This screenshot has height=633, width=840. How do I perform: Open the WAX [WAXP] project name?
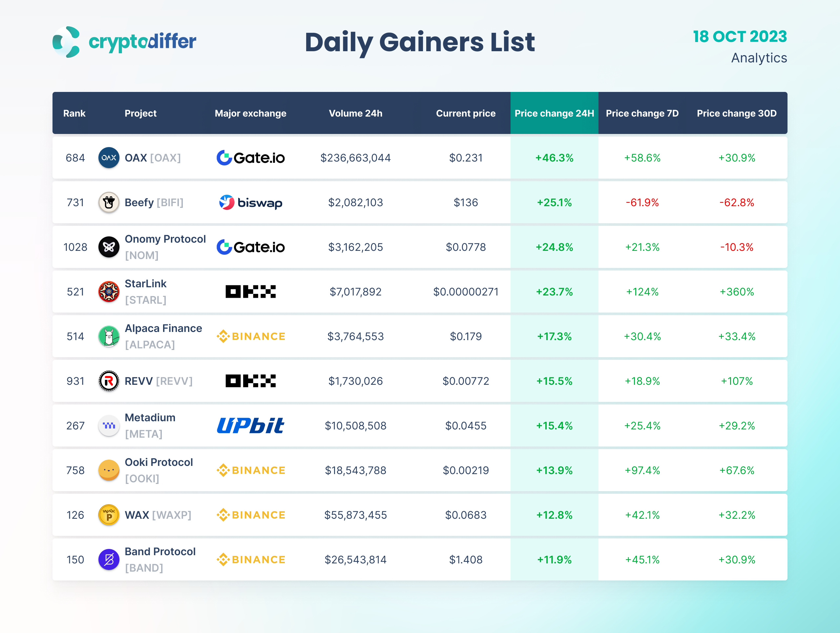[x=157, y=515]
